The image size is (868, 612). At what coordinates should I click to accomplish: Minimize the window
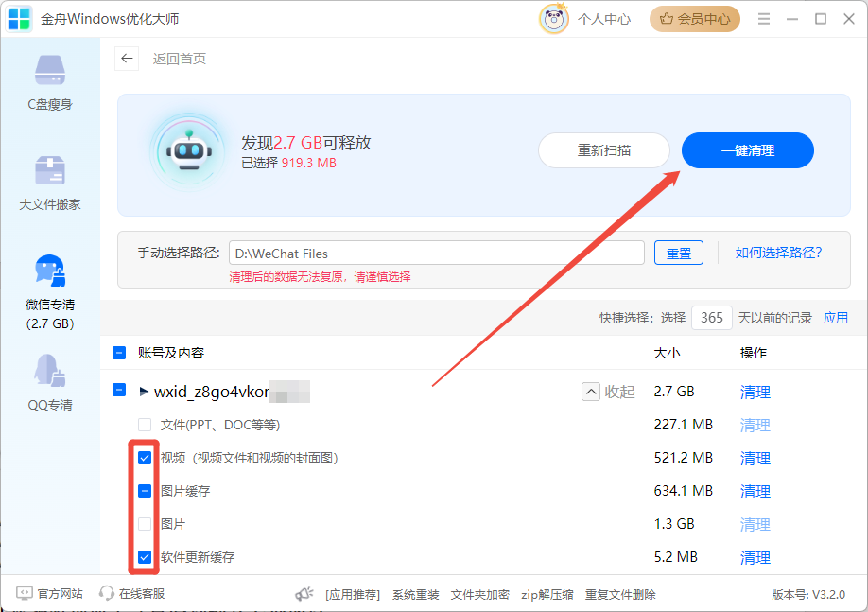tap(792, 19)
